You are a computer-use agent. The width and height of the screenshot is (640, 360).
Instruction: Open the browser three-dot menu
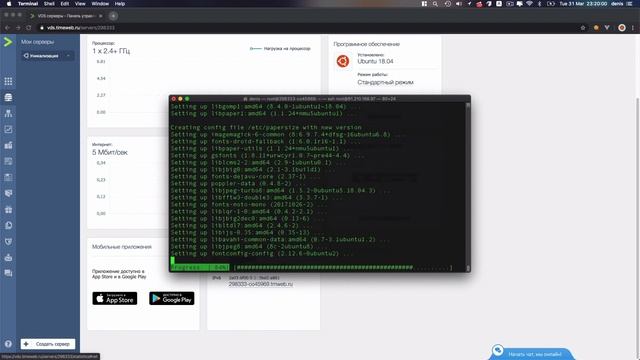click(633, 28)
